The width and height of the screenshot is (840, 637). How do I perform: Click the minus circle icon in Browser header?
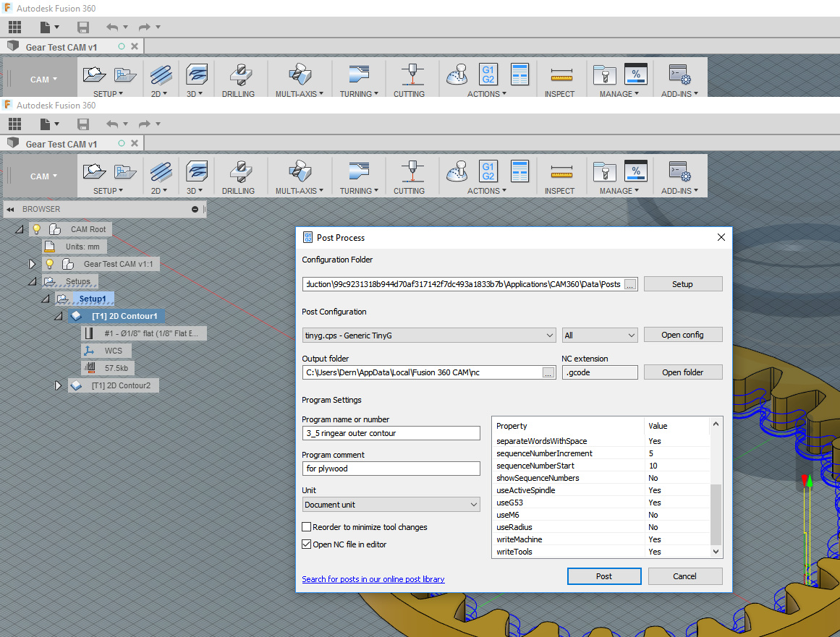pyautogui.click(x=195, y=209)
